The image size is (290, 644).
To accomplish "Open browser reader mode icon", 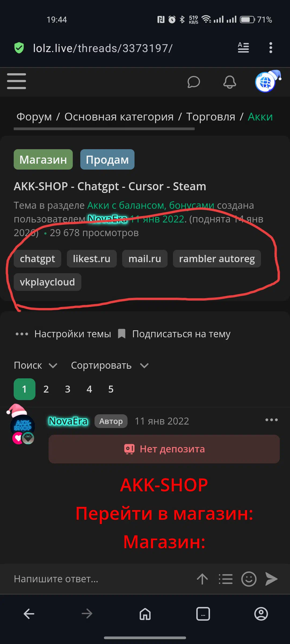I will (243, 48).
